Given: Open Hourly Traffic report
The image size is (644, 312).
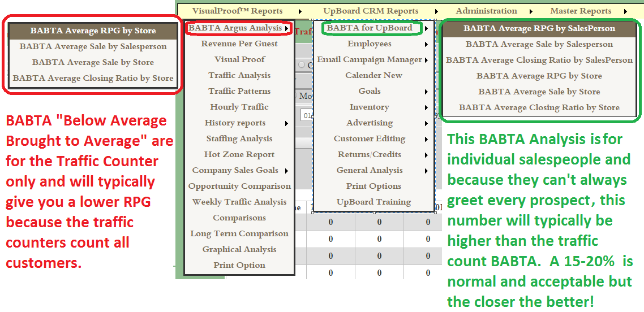Looking at the screenshot, I should 239,107.
